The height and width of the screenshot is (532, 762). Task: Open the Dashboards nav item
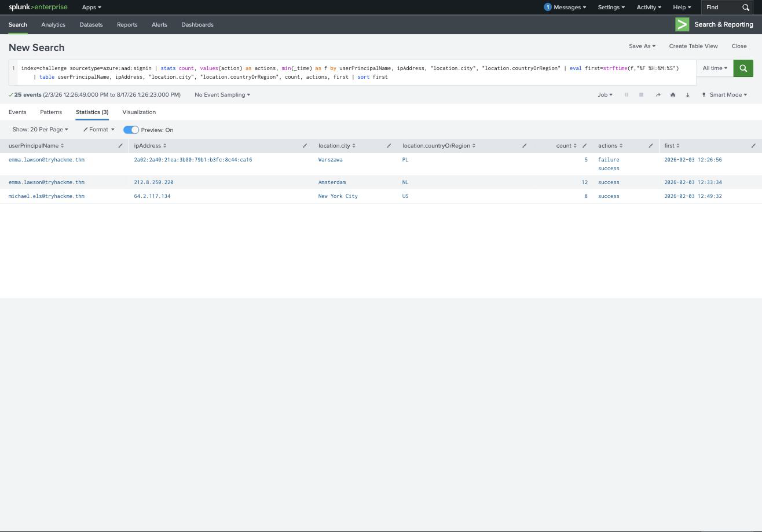click(197, 25)
